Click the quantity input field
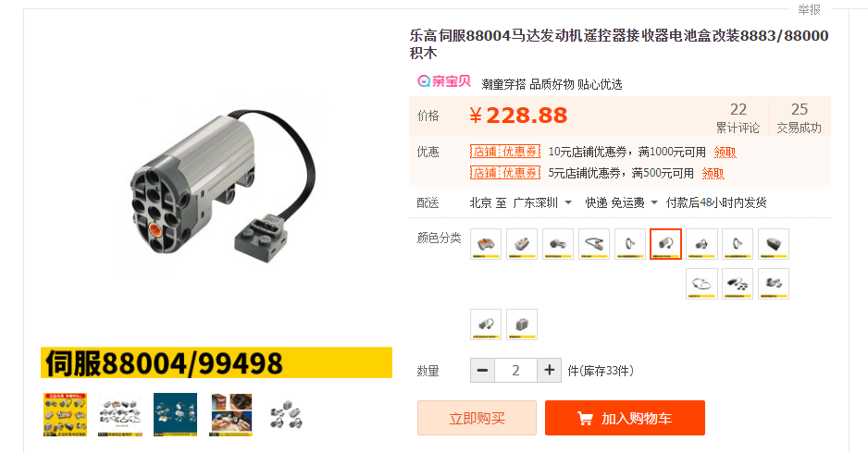Viewport: 868px width, 453px height. click(516, 370)
